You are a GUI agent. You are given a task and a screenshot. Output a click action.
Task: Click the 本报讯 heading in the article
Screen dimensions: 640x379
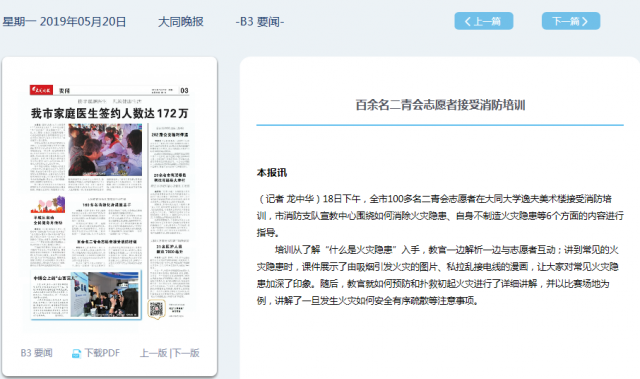pos(272,173)
